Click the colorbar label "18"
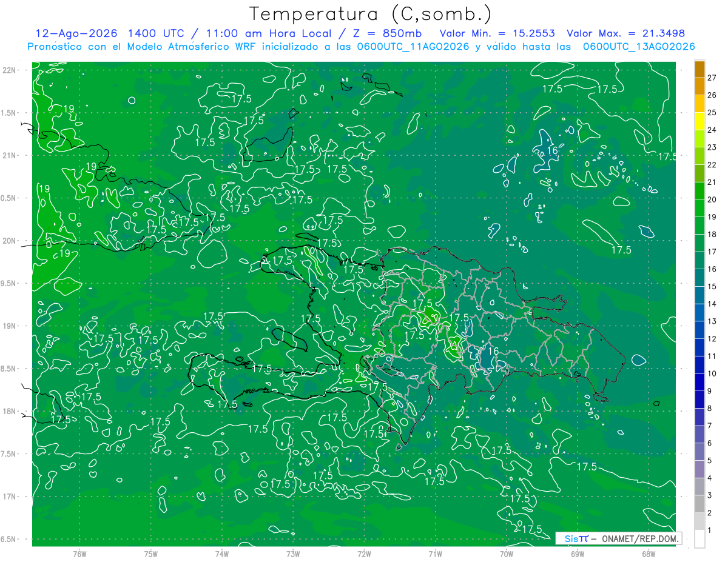 click(x=712, y=234)
